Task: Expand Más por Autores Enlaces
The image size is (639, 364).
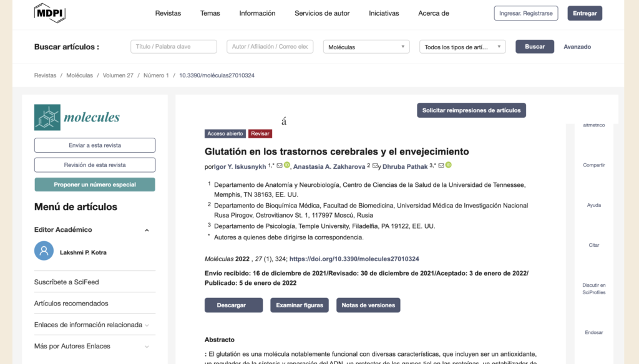Action: click(x=147, y=347)
